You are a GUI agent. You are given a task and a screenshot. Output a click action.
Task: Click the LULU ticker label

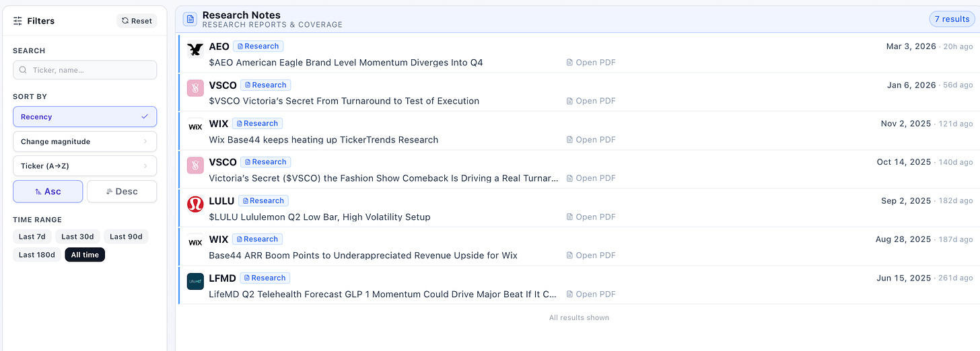pyautogui.click(x=221, y=200)
